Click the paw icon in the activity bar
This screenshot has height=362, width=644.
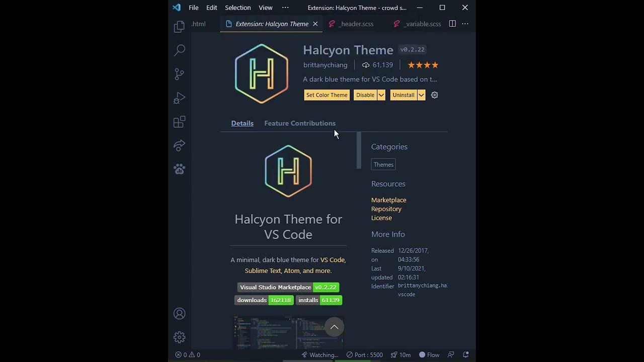(179, 169)
